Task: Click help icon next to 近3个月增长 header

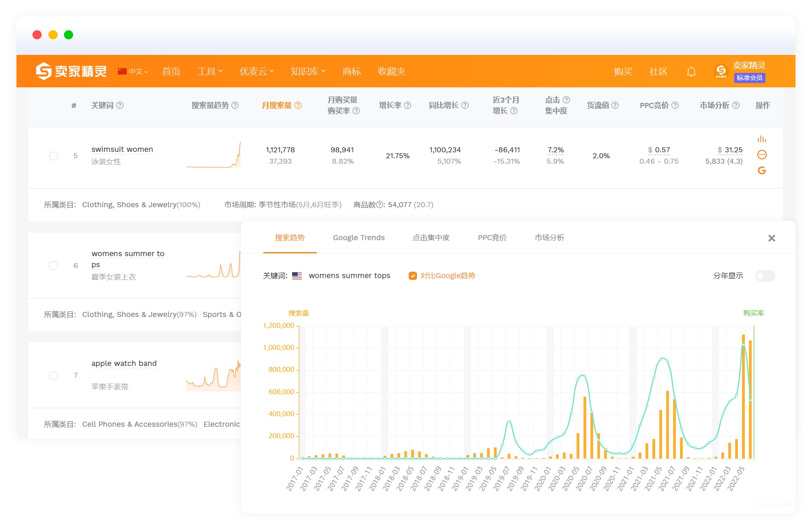Action: point(514,111)
